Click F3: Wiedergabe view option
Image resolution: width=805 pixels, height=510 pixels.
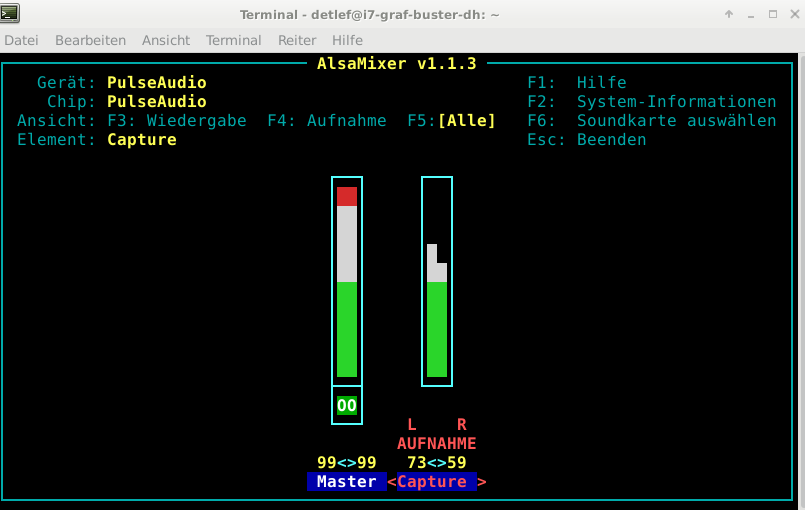pyautogui.click(x=177, y=121)
